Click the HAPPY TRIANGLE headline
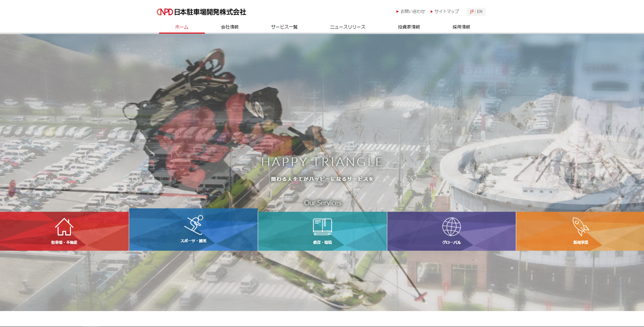The height and width of the screenshot is (327, 644). pos(322,162)
